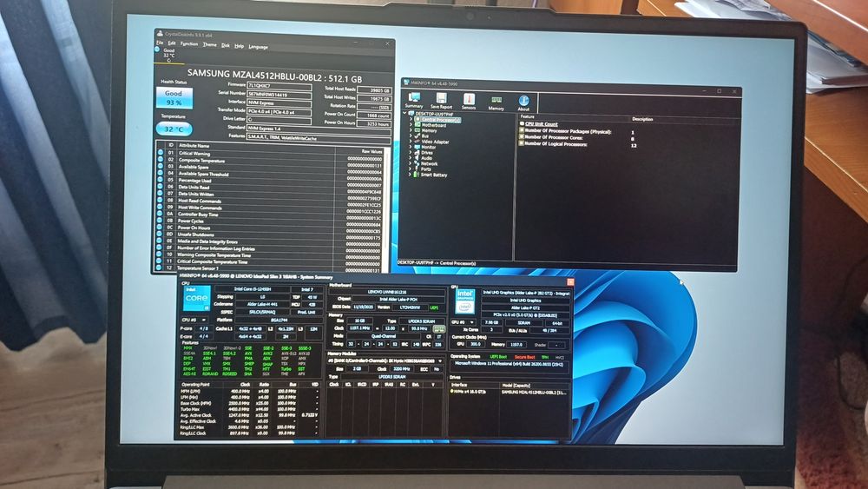This screenshot has height=489, width=868.
Task: Click the Firmware value field
Action: pyautogui.click(x=279, y=86)
